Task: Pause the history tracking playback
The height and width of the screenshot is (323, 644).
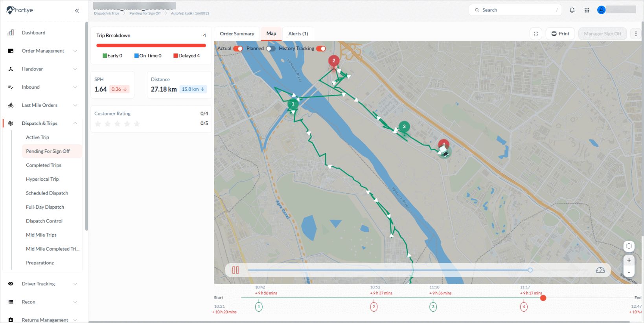Action: 236,270
